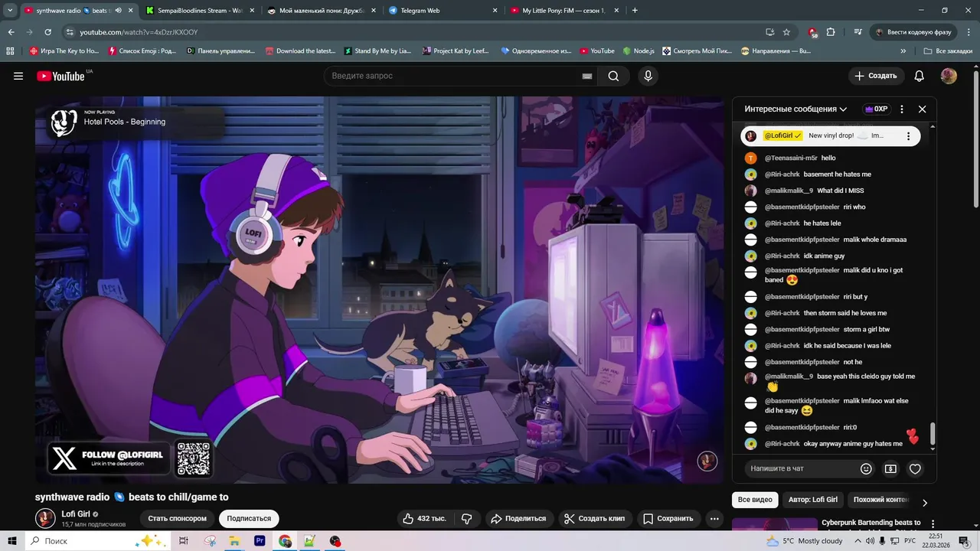980x551 pixels.
Task: Open YouTube notifications bell
Action: [x=920, y=76]
